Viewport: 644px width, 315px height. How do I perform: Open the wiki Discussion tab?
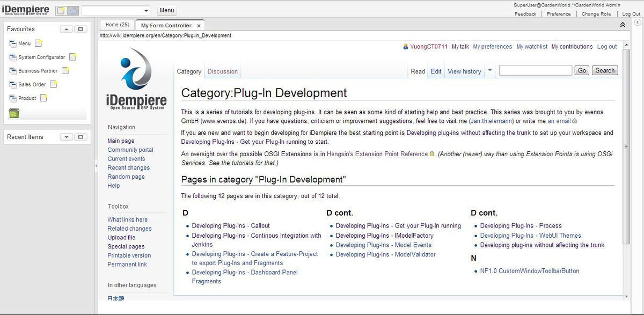click(x=222, y=71)
